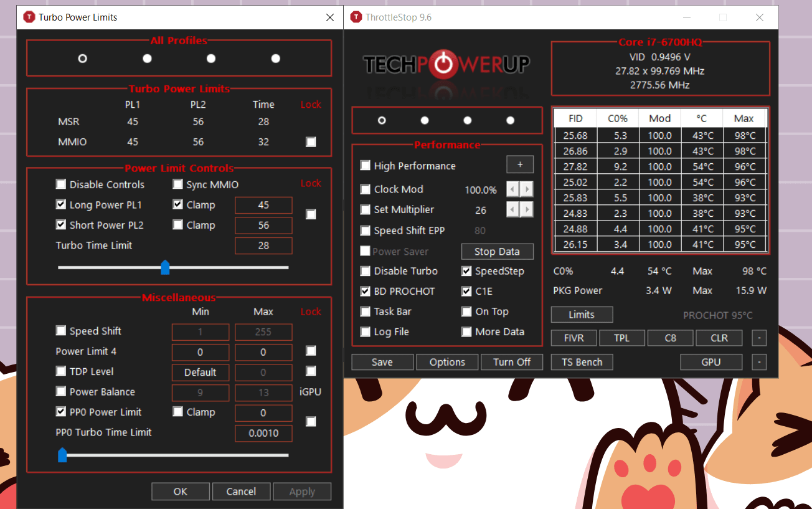
Task: Uncheck PP0 Power Limit
Action: (x=61, y=412)
